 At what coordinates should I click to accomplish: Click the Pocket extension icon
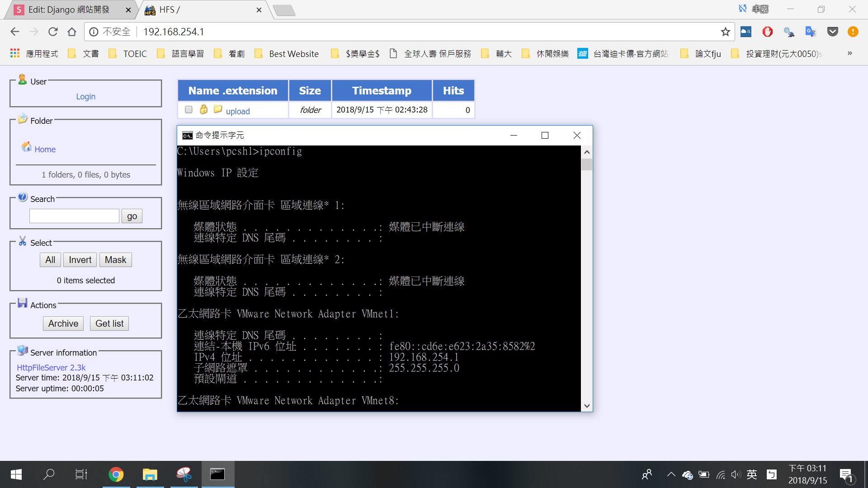pos(832,32)
